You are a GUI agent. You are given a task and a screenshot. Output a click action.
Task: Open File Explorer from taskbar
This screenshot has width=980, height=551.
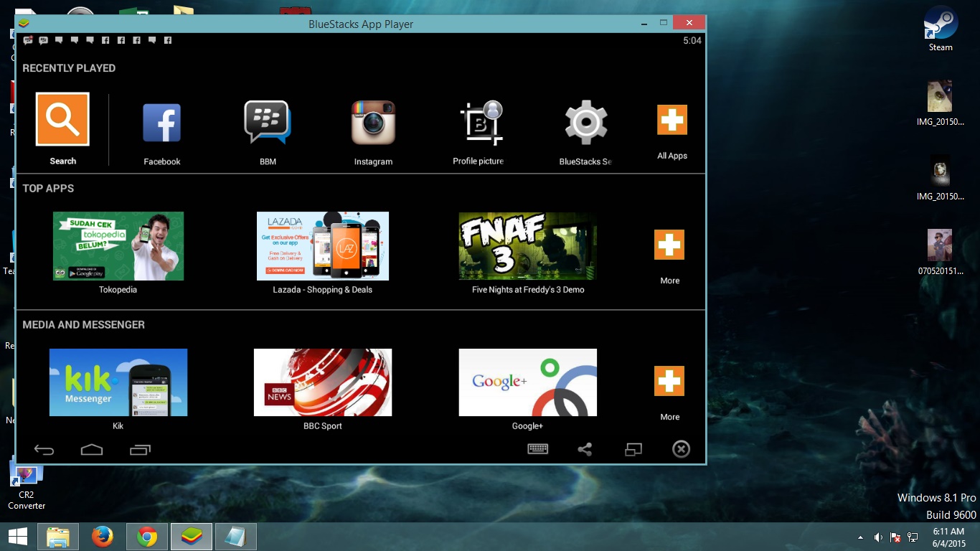(58, 537)
